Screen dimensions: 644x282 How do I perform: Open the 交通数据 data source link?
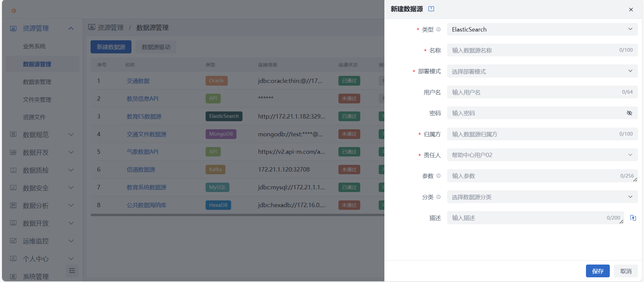[138, 81]
